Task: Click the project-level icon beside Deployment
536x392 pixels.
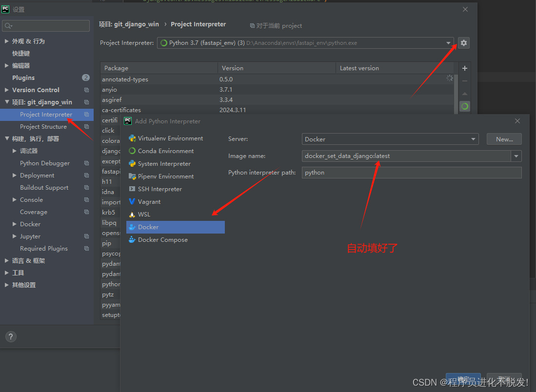Action: [x=86, y=176]
